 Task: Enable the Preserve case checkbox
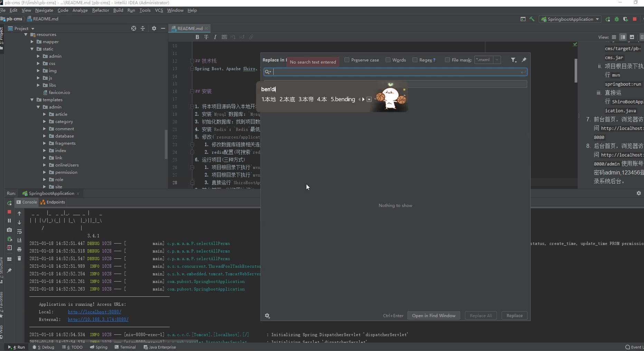click(347, 60)
